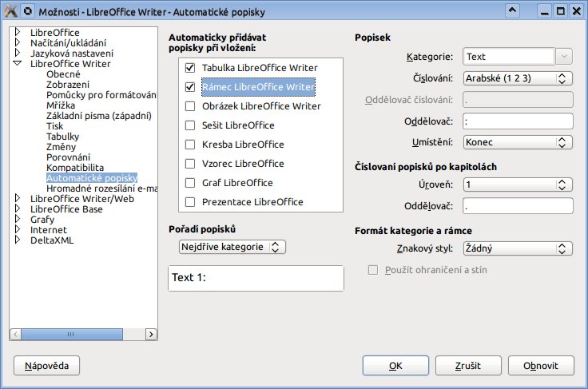Select Pomůcky pro formátování tree item
Viewport: 588px width, 389px height.
(x=101, y=95)
